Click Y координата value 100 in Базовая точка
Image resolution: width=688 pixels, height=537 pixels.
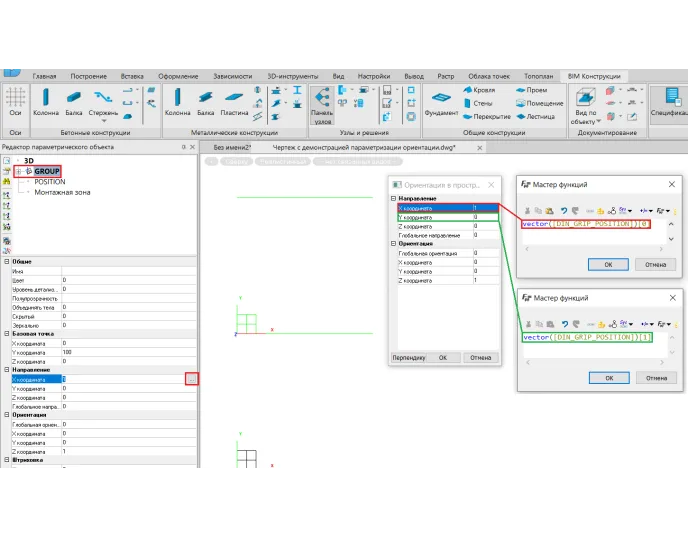pos(129,352)
